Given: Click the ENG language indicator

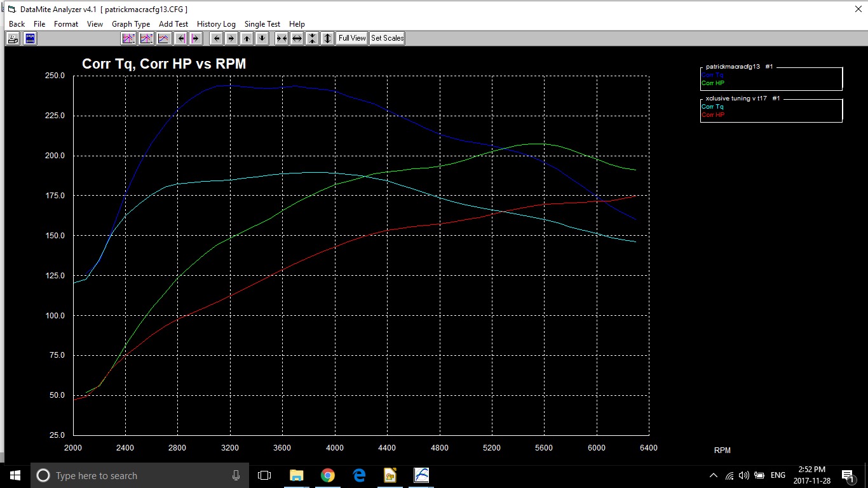Looking at the screenshot, I should [x=778, y=475].
